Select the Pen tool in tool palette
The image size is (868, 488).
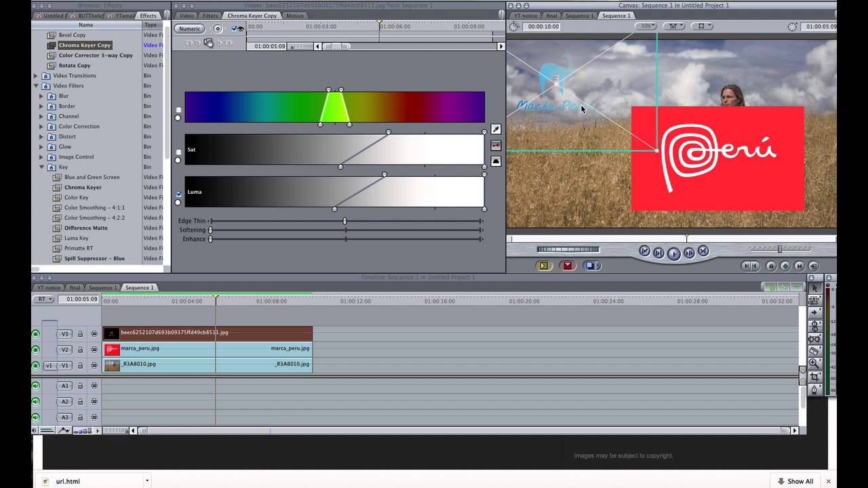pyautogui.click(x=814, y=390)
